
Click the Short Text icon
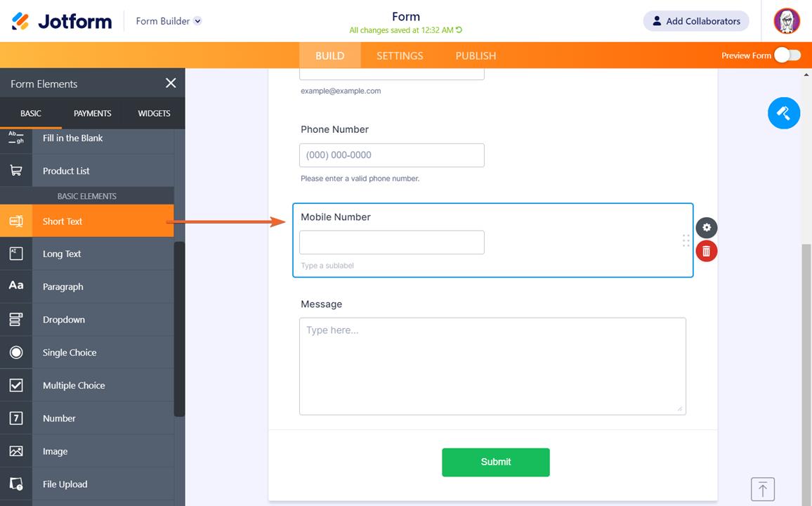point(16,221)
